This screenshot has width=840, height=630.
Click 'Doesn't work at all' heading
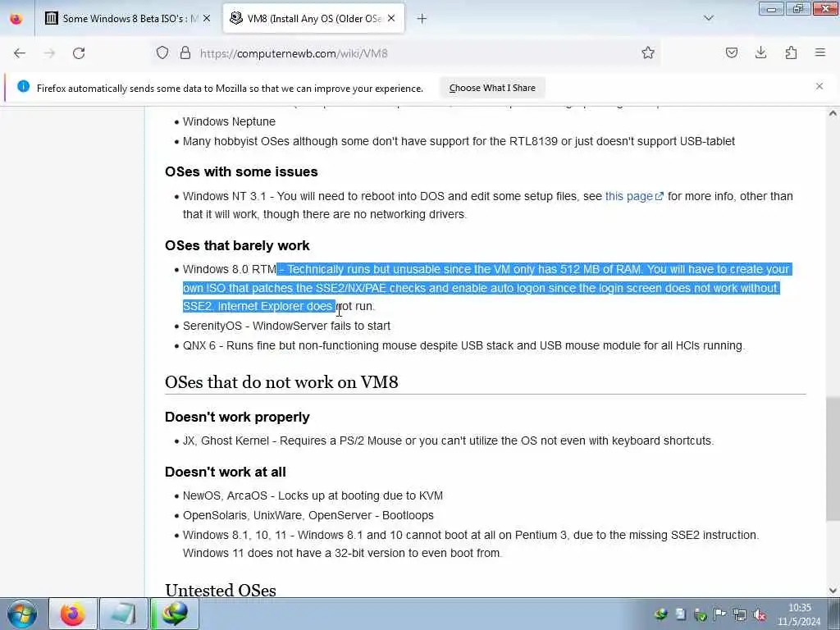pyautogui.click(x=226, y=472)
